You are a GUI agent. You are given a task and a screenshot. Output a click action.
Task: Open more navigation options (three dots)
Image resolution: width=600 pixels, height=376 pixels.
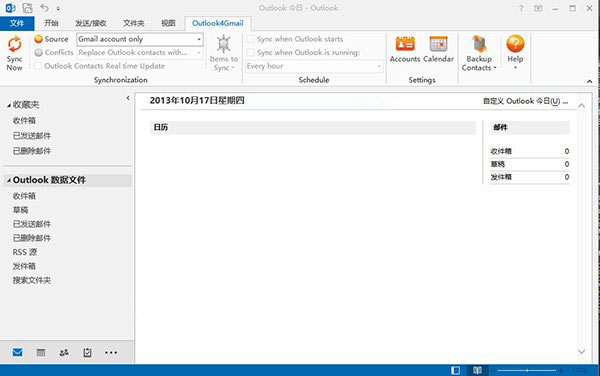pyautogui.click(x=111, y=353)
